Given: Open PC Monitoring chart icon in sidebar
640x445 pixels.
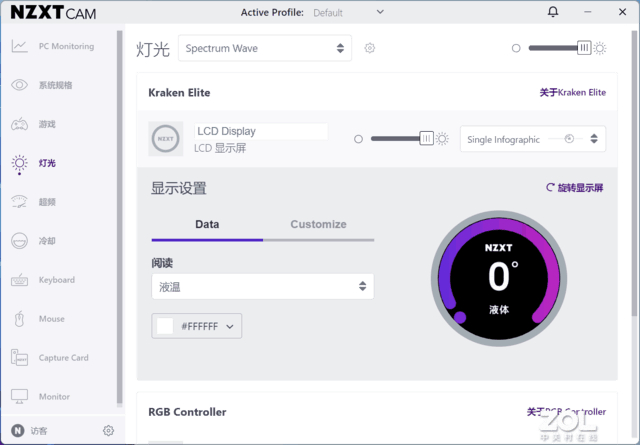Looking at the screenshot, I should 19,46.
